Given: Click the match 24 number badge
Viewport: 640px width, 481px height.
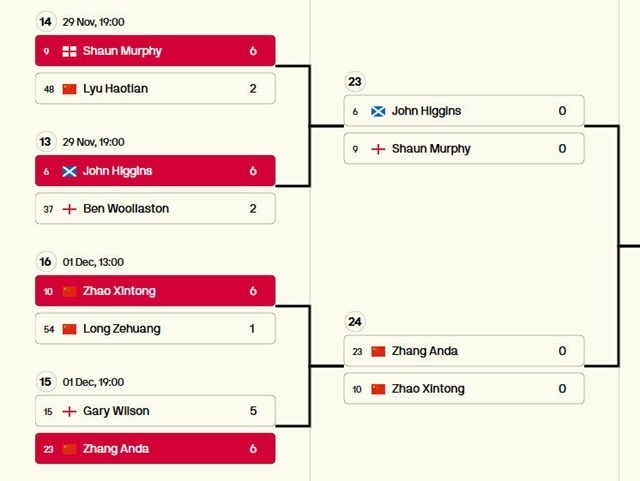Looking at the screenshot, I should click(x=355, y=322).
